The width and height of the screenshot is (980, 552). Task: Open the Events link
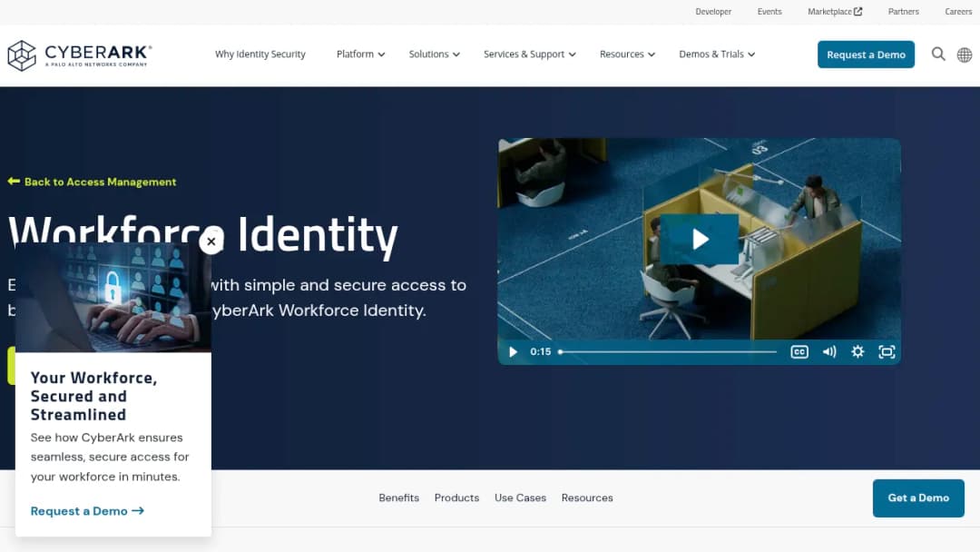[769, 11]
